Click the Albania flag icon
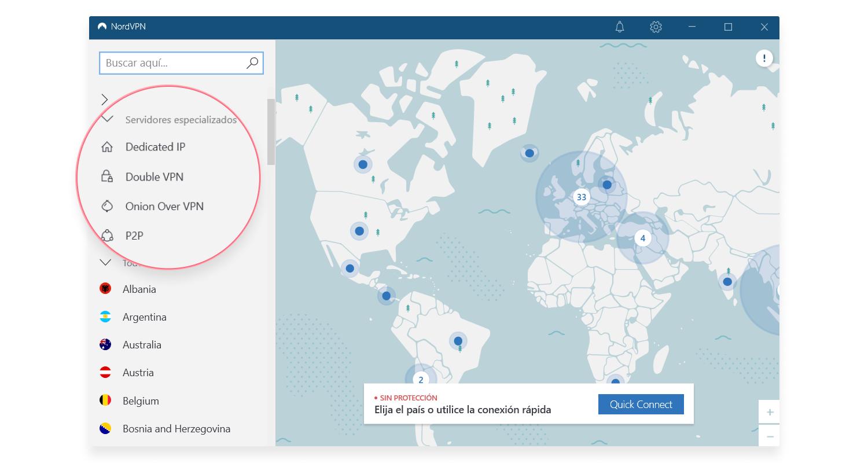 point(105,288)
